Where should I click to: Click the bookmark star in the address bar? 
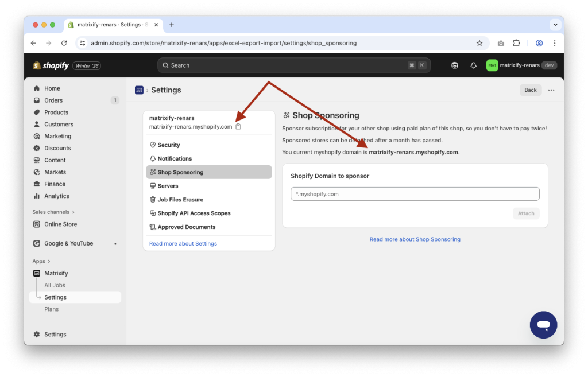pyautogui.click(x=479, y=42)
